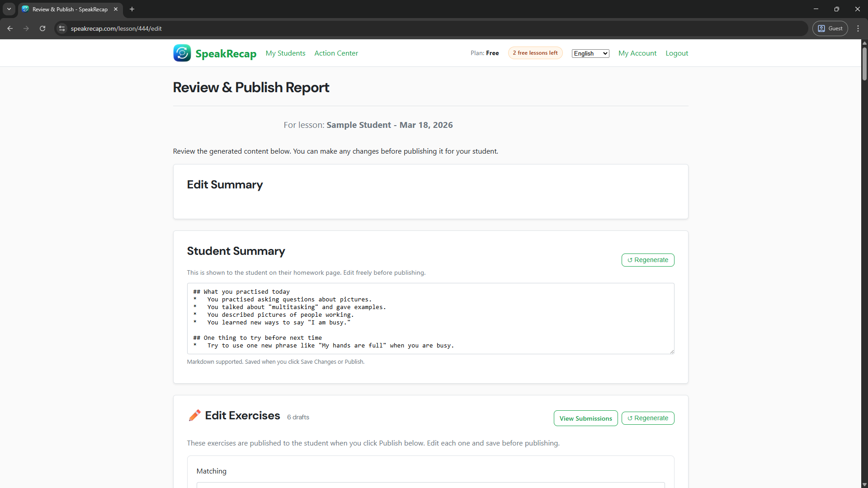Click the Matching exercise heading
Image resolution: width=868 pixels, height=488 pixels.
pyautogui.click(x=211, y=471)
